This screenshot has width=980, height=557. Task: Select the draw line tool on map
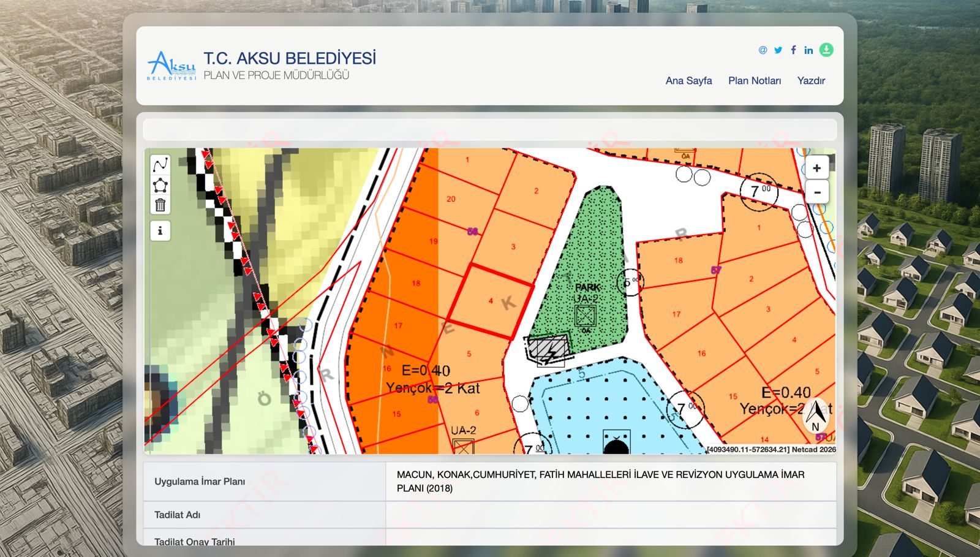point(160,165)
